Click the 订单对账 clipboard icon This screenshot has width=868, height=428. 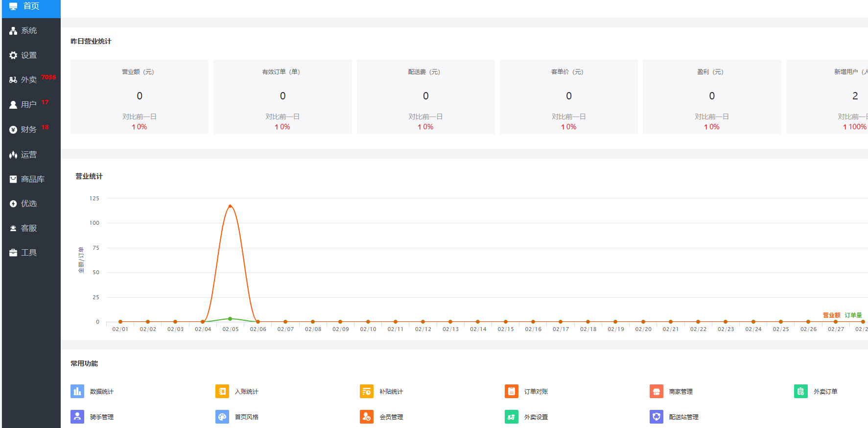click(x=512, y=391)
